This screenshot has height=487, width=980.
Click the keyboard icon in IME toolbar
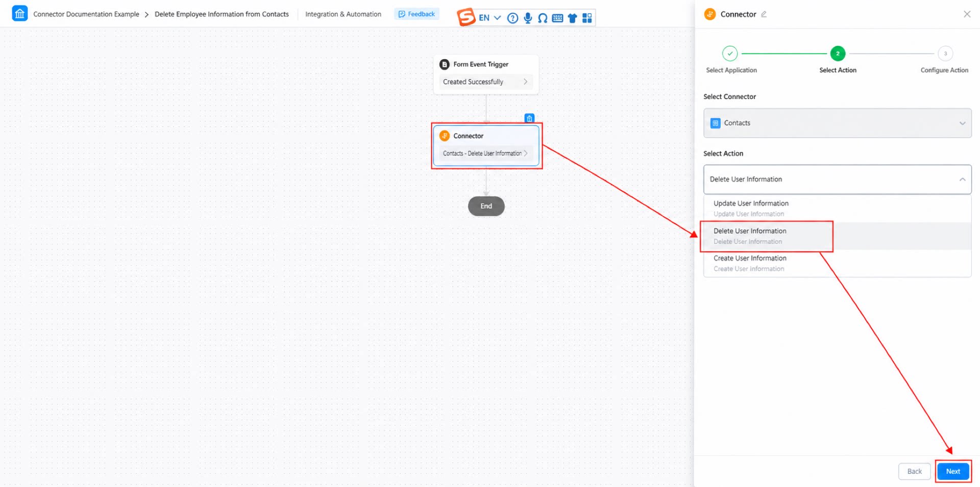[x=557, y=18]
